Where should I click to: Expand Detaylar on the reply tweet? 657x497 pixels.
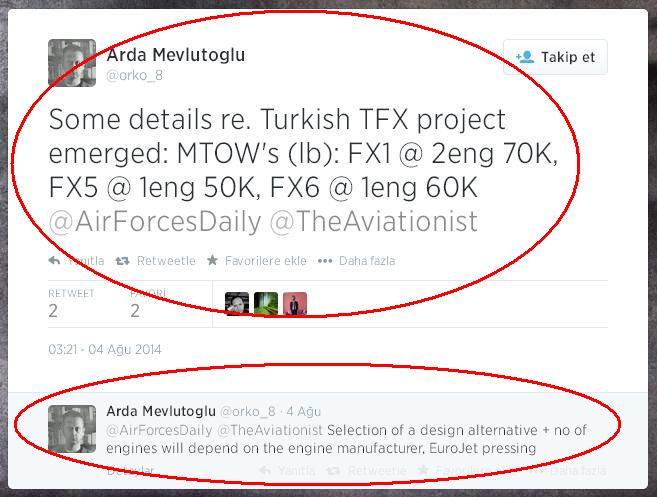tap(130, 471)
